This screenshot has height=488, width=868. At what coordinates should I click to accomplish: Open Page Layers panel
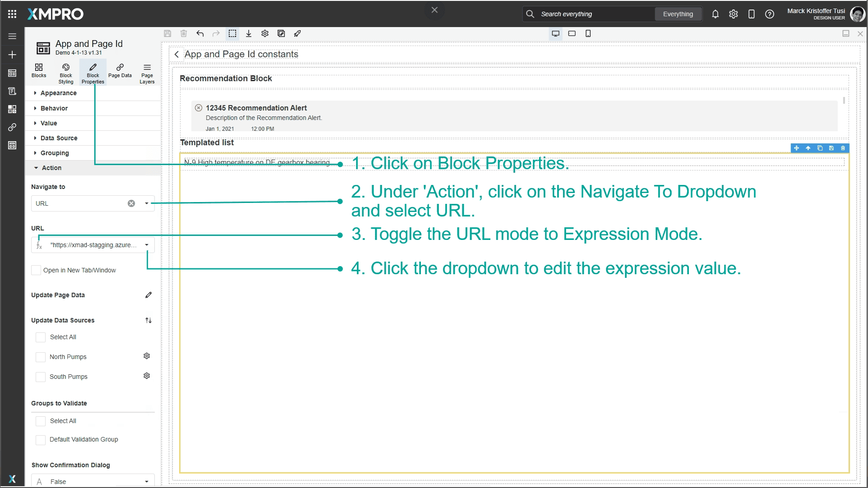tap(147, 72)
